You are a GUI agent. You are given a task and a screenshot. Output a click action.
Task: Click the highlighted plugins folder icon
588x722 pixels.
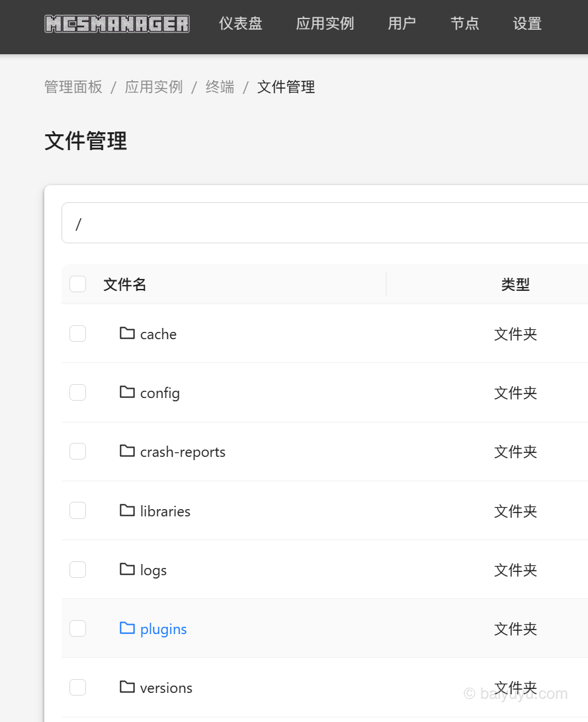pyautogui.click(x=126, y=628)
